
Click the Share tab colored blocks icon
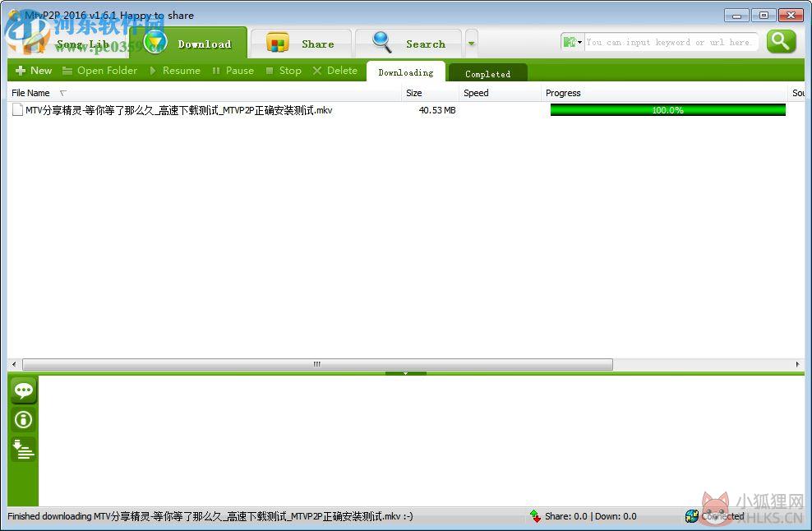click(277, 43)
